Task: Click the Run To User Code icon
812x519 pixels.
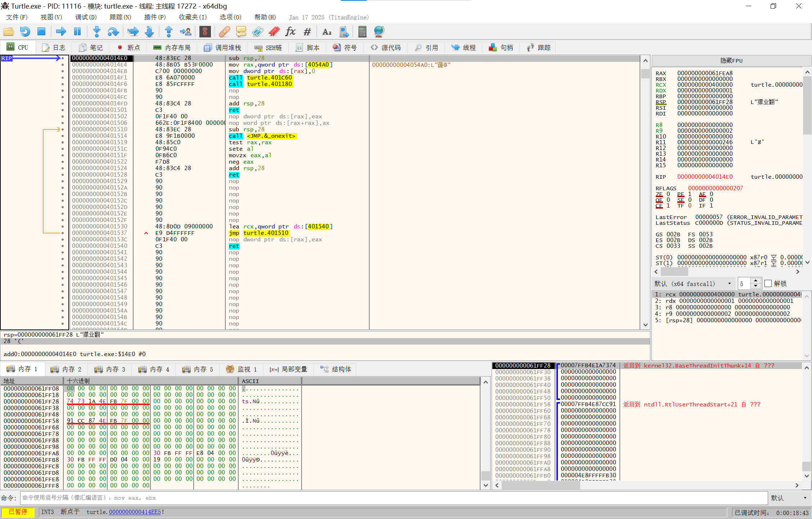Action: pyautogui.click(x=185, y=32)
